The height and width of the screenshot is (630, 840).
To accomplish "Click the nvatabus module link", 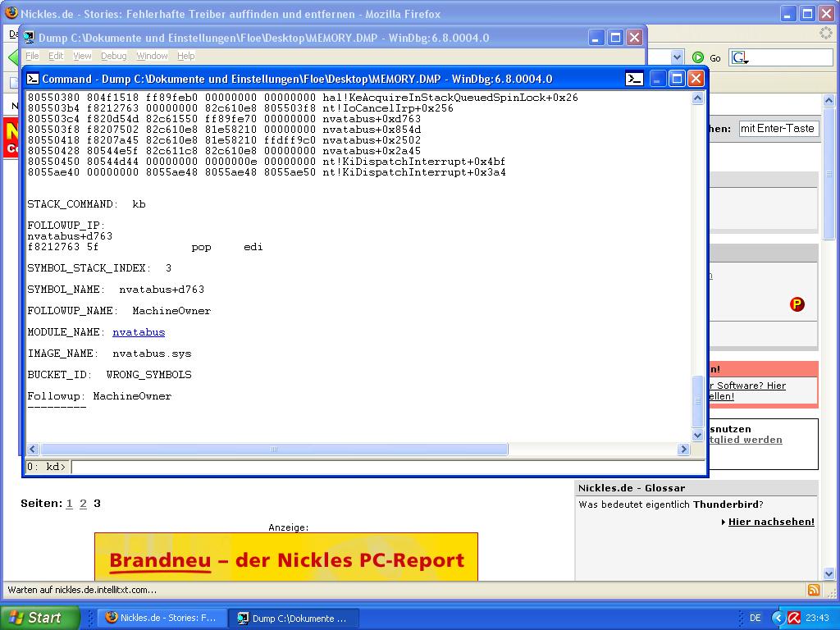I will 139,332.
